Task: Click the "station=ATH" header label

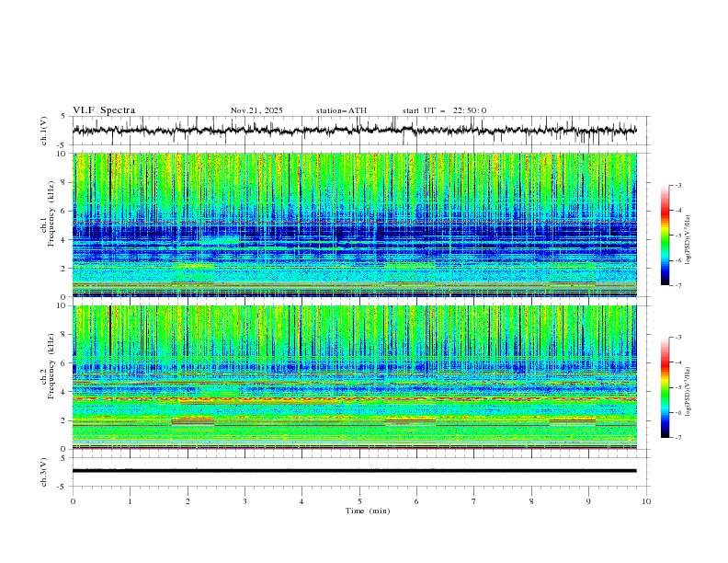Action: pyautogui.click(x=341, y=110)
